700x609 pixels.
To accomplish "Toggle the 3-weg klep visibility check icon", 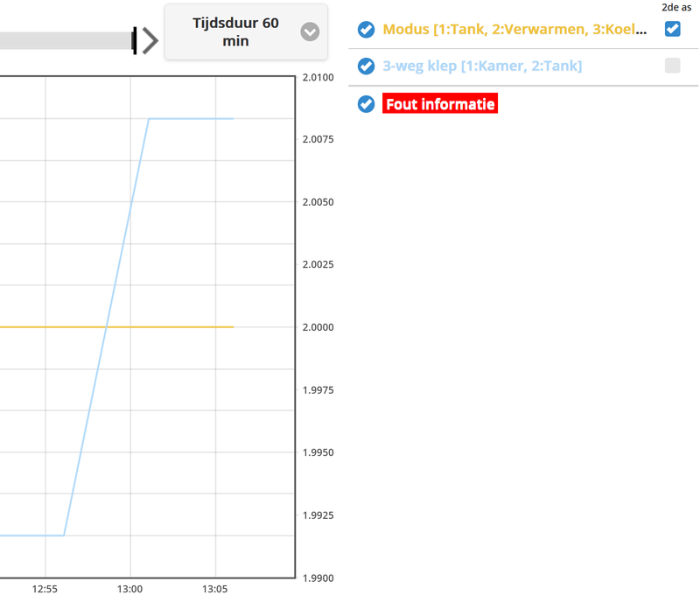I will tap(367, 66).
